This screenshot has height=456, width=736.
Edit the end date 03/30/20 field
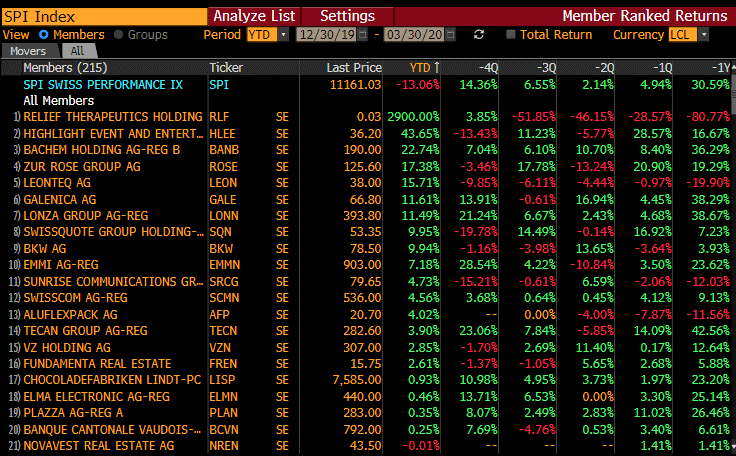point(414,35)
